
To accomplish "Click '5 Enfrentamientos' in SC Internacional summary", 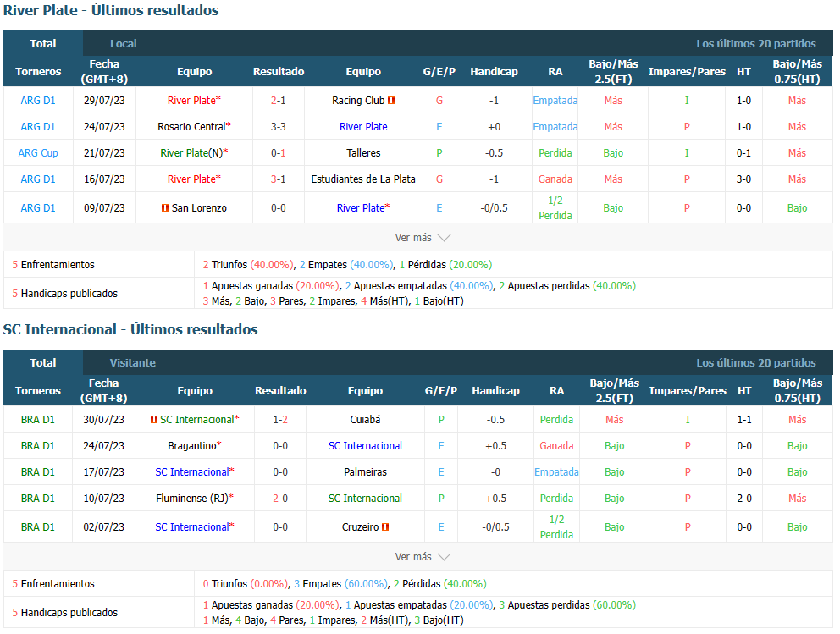I will (53, 584).
